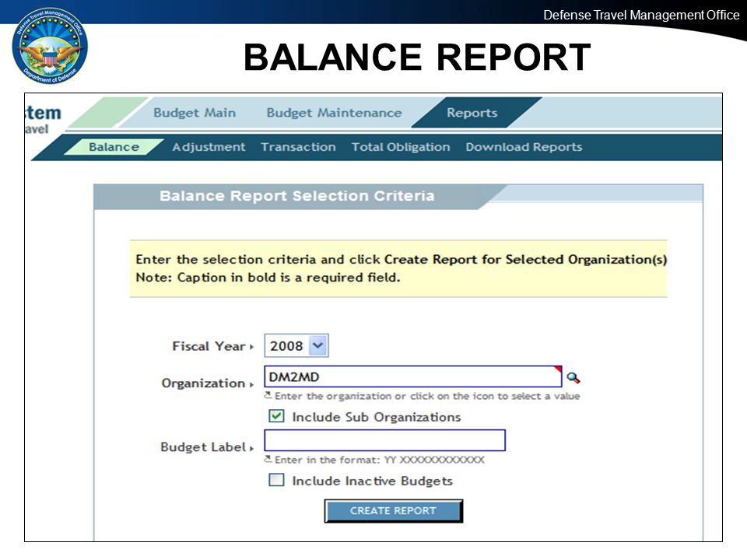This screenshot has width=747, height=560.
Task: Click the Budget Label caption
Action: [x=203, y=447]
